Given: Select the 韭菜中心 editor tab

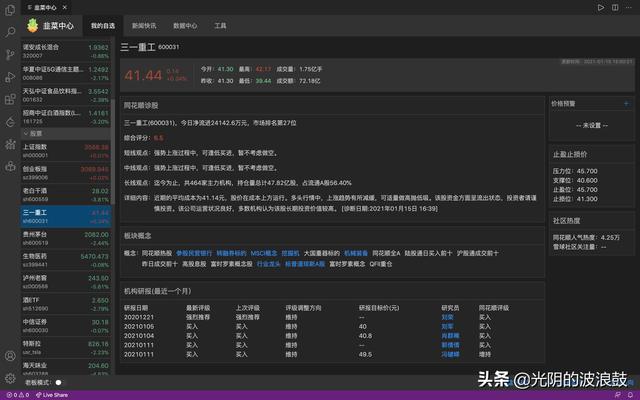Looking at the screenshot, I should click(x=46, y=7).
